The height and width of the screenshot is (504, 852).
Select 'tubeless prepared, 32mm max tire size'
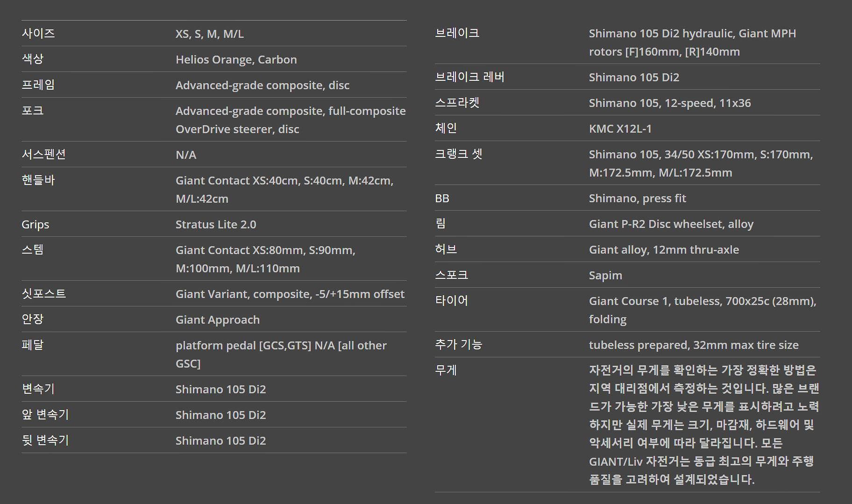[x=694, y=345]
